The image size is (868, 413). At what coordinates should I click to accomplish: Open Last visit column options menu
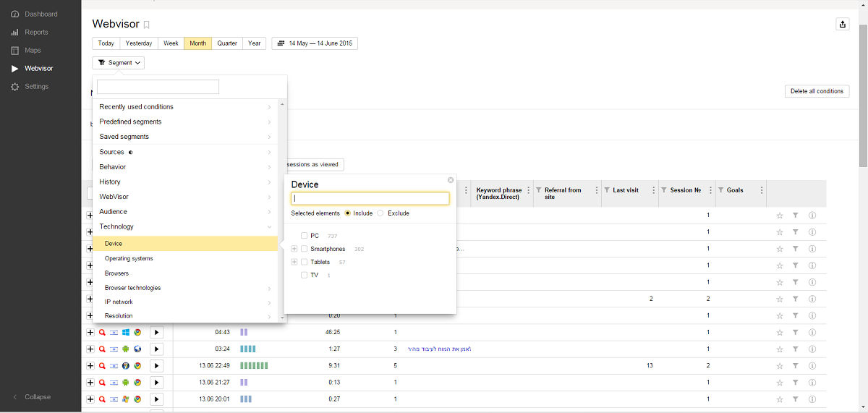pos(654,190)
